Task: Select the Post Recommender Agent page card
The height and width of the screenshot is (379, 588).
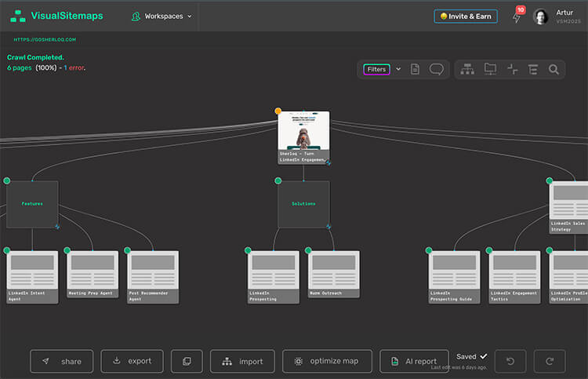Action: click(x=153, y=277)
